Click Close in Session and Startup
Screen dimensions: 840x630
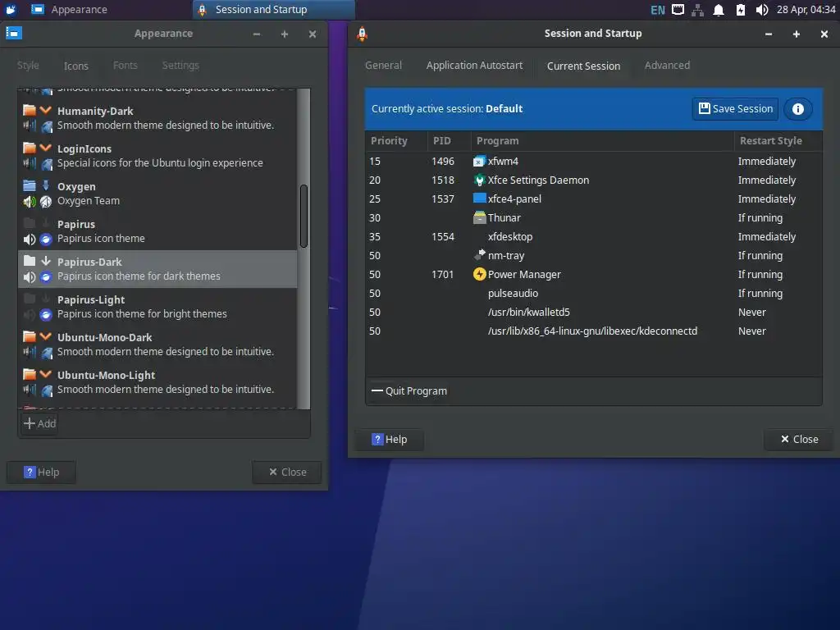click(x=799, y=440)
